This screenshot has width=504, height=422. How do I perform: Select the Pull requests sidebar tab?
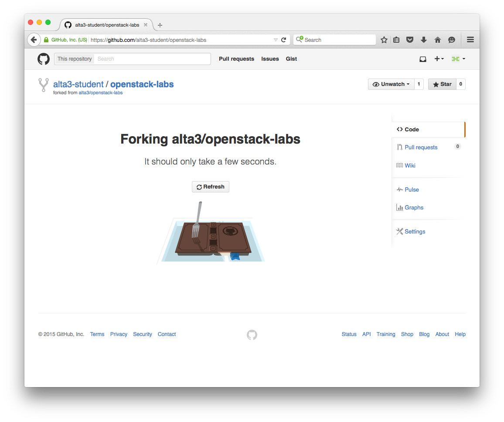(421, 148)
